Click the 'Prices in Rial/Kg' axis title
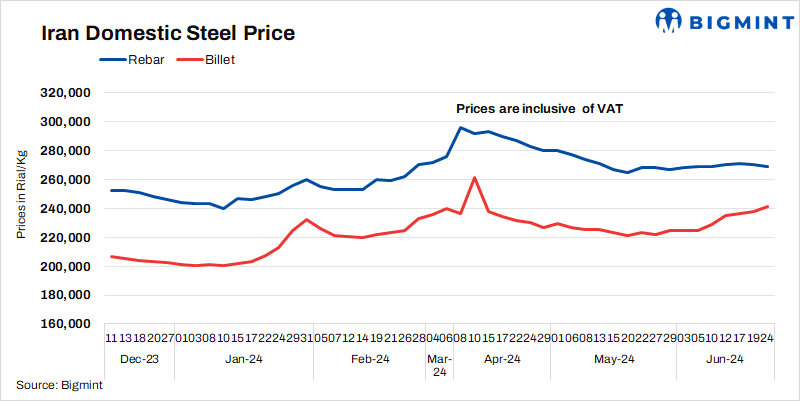 point(21,194)
